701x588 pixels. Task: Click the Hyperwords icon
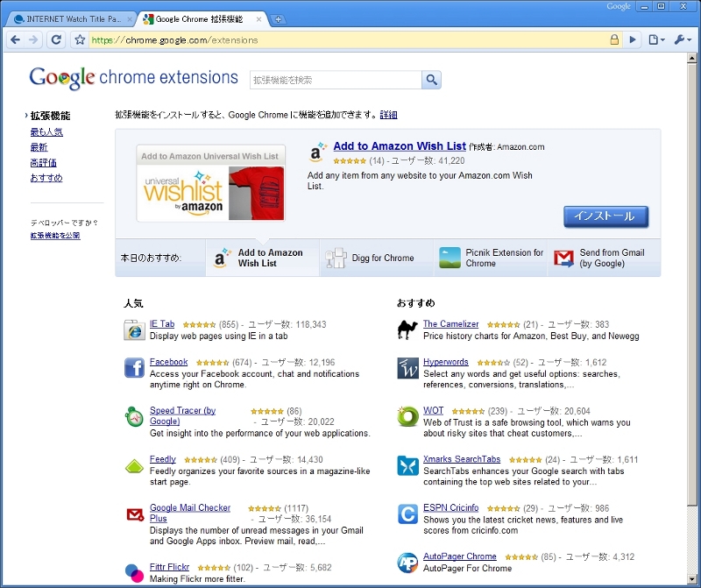click(x=407, y=368)
